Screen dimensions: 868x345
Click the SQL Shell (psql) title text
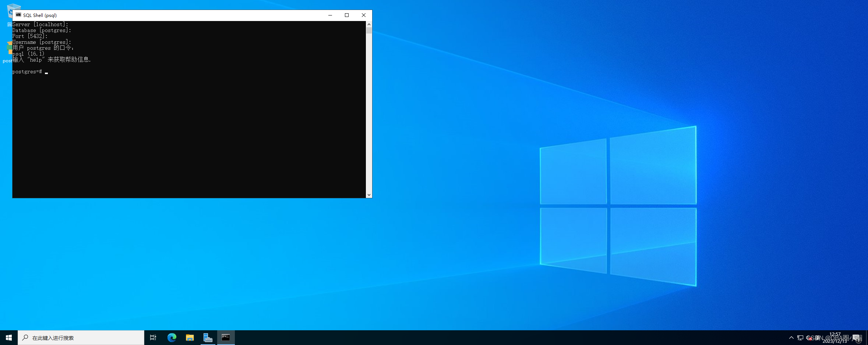[40, 15]
